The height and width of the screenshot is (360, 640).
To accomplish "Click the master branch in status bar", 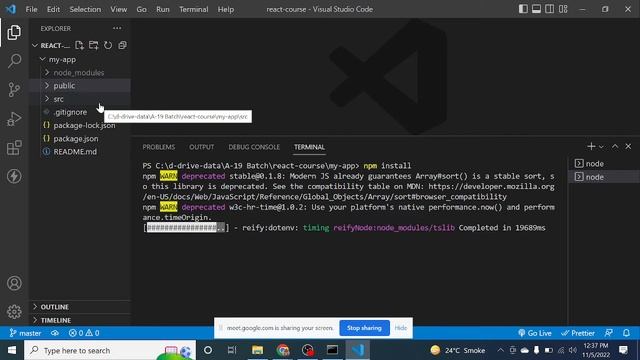I will click(x=25, y=333).
